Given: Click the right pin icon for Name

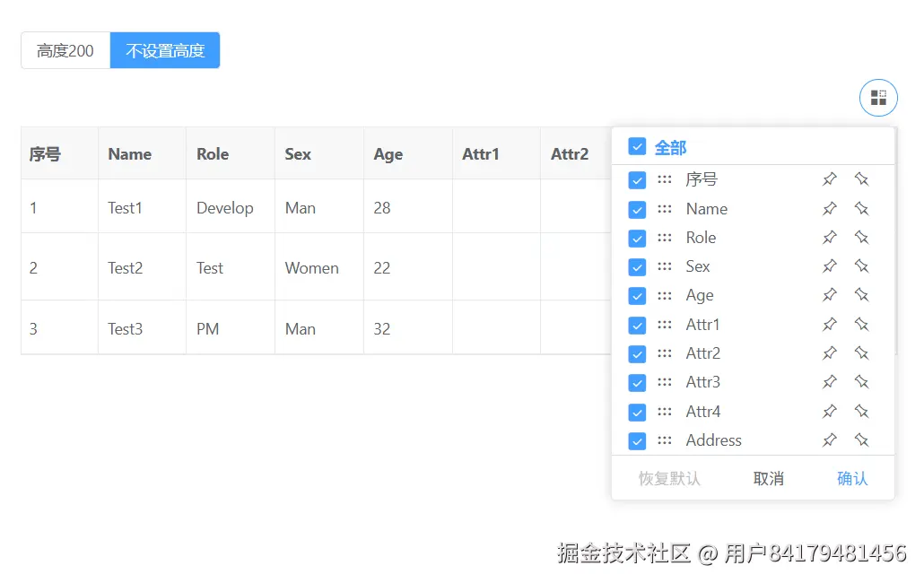Looking at the screenshot, I should [x=861, y=209].
